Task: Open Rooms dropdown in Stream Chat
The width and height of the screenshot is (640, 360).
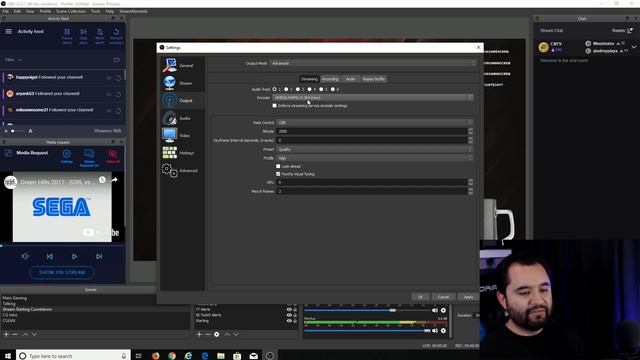Action: [622, 31]
